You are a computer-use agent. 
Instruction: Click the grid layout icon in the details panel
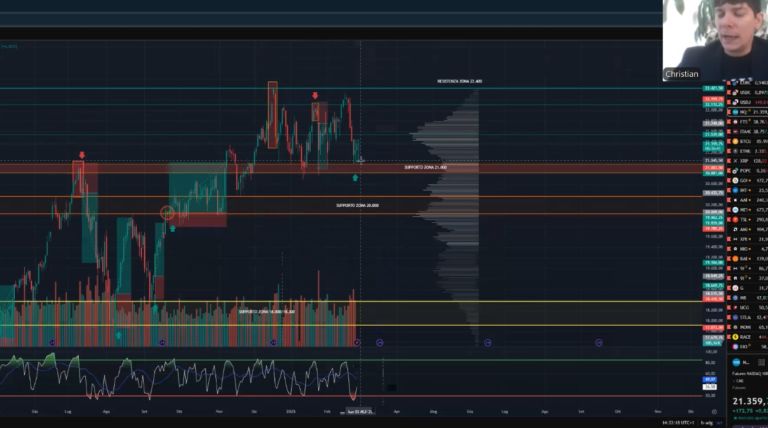761,362
